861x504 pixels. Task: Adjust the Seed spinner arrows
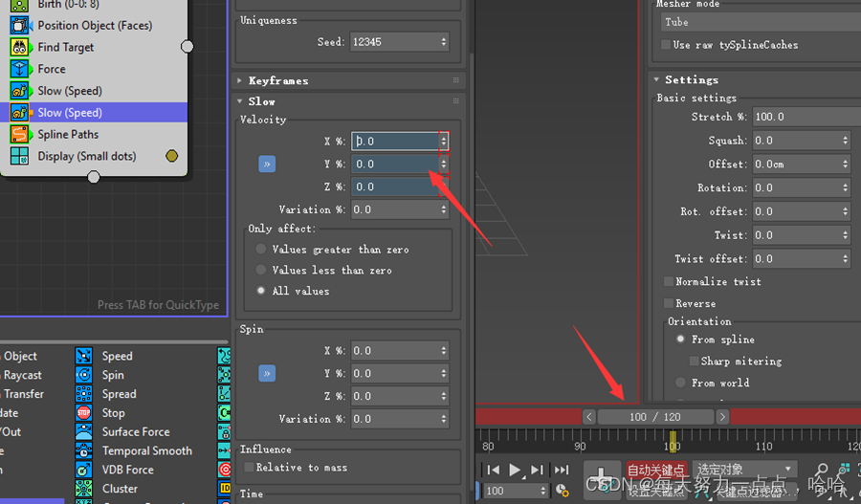click(x=444, y=42)
